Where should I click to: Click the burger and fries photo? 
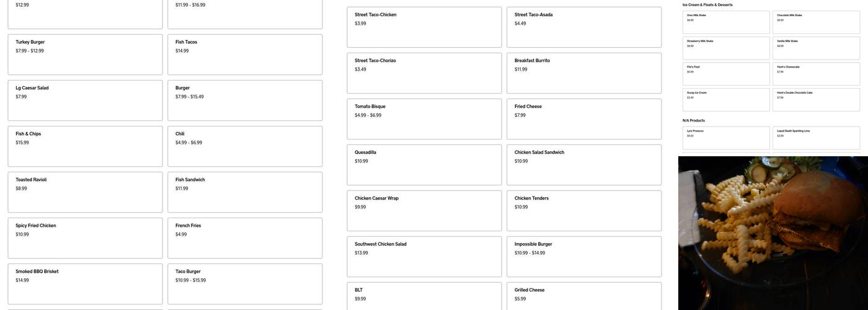tap(773, 233)
